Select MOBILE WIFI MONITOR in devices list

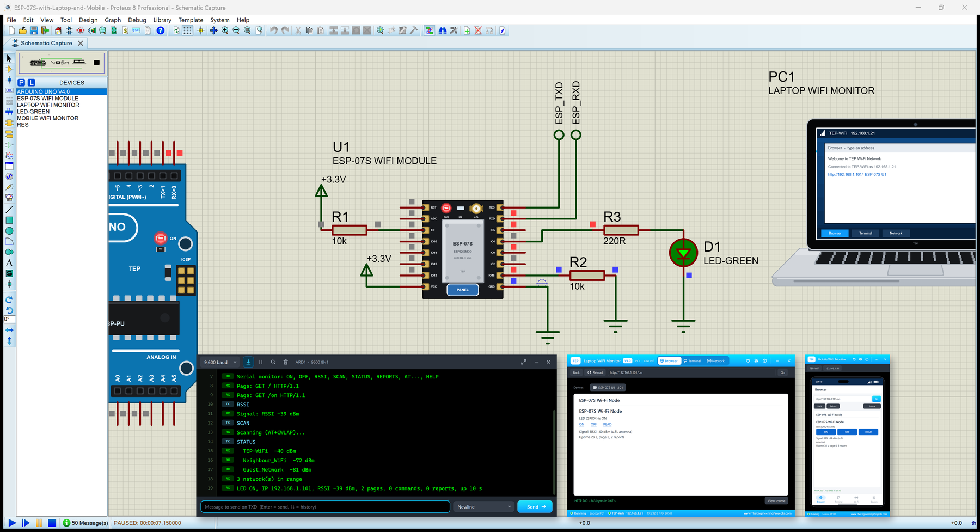click(62, 118)
